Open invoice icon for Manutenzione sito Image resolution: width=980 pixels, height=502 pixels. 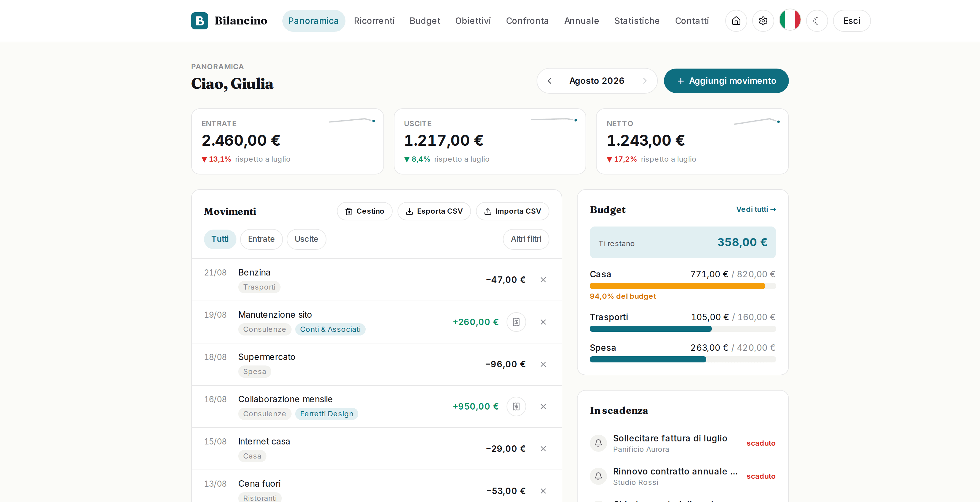516,322
